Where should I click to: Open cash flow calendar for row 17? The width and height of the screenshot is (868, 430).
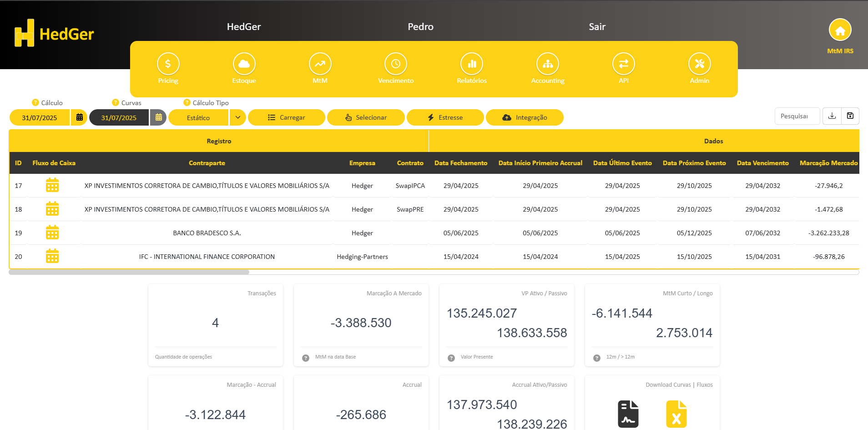52,186
